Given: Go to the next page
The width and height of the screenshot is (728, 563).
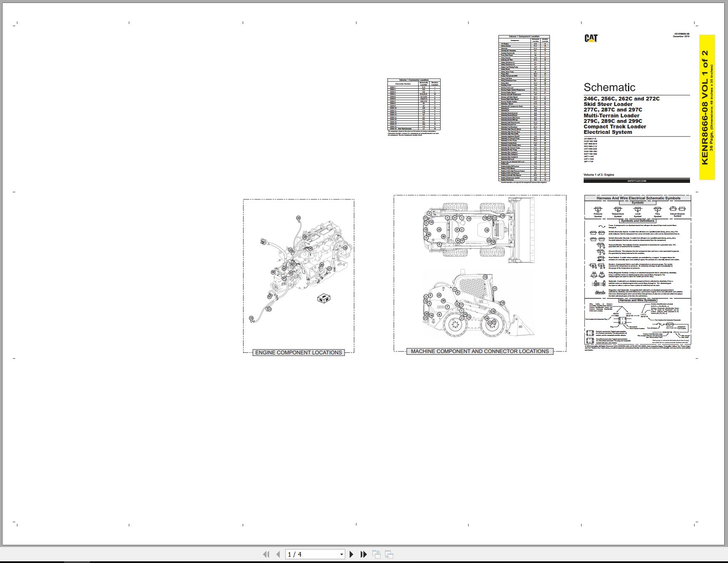Looking at the screenshot, I should [x=352, y=554].
